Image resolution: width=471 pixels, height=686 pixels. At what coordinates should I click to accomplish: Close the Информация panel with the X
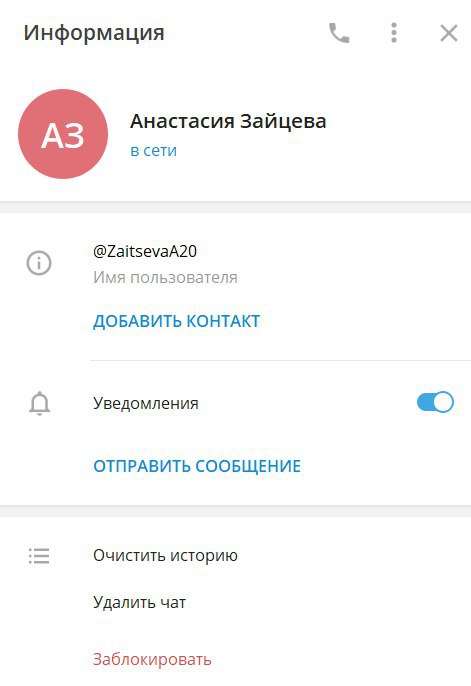point(449,33)
